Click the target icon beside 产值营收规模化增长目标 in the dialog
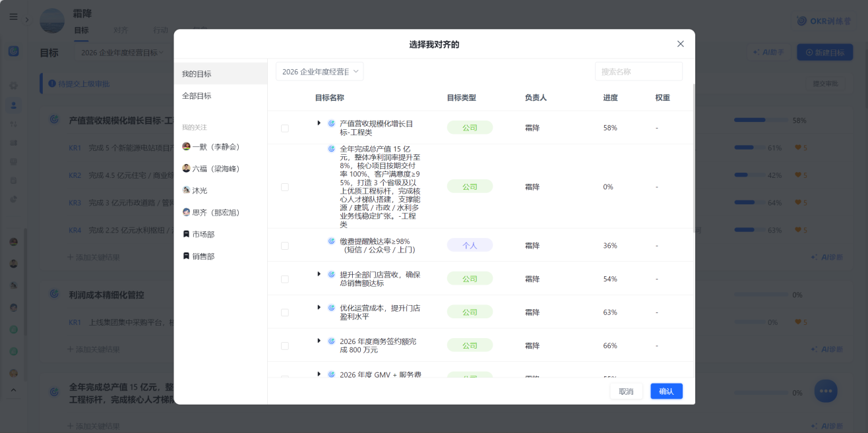 click(332, 123)
